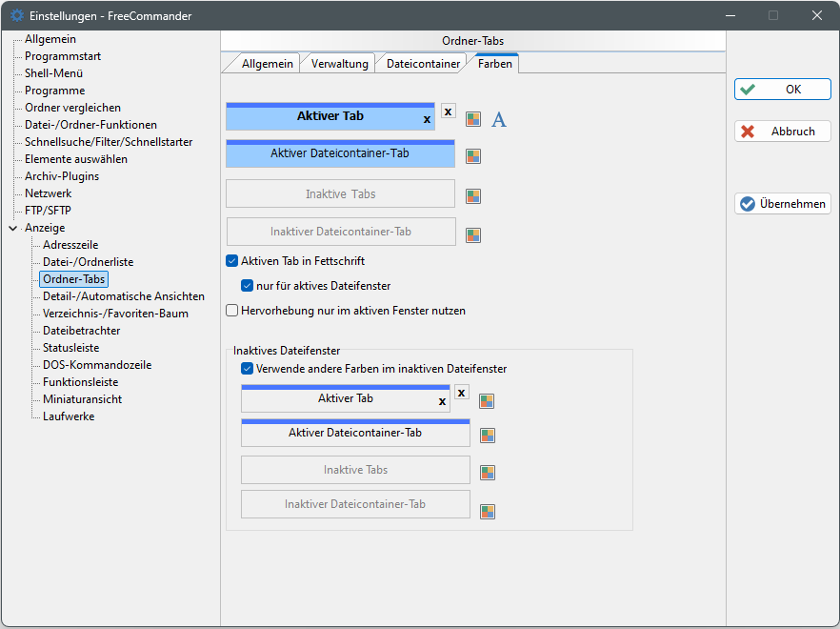This screenshot has width=840, height=629.
Task: Open color picker for inactive-window Inaktive Tabs
Action: 487,473
